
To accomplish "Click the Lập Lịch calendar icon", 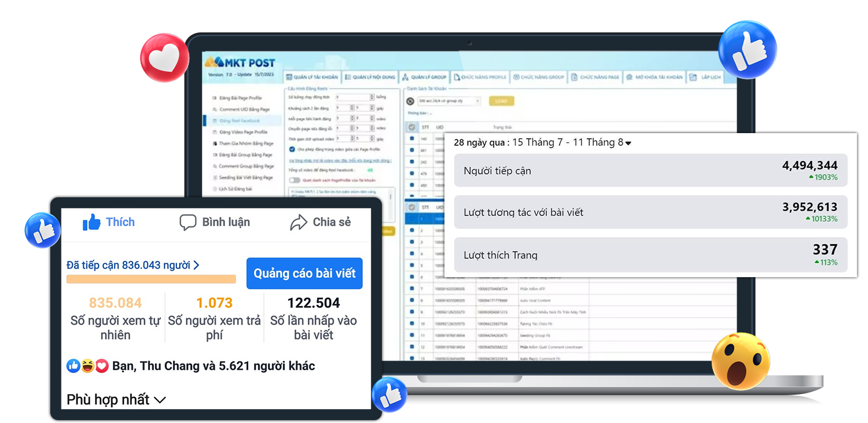I will 693,77.
